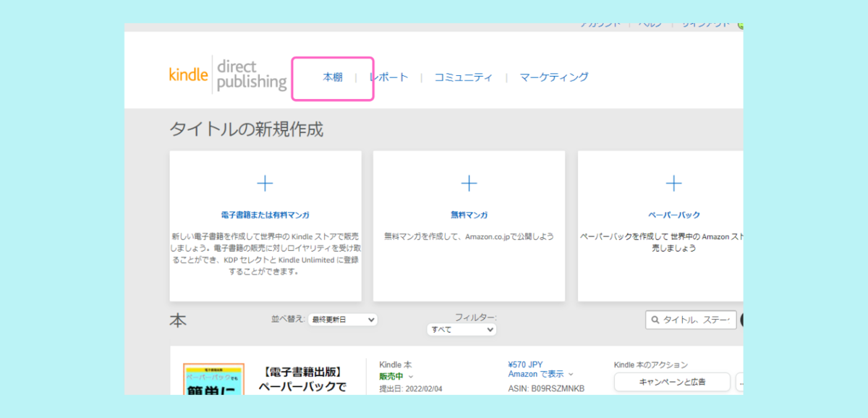Click the book title 【電子書籍出版】

302,372
